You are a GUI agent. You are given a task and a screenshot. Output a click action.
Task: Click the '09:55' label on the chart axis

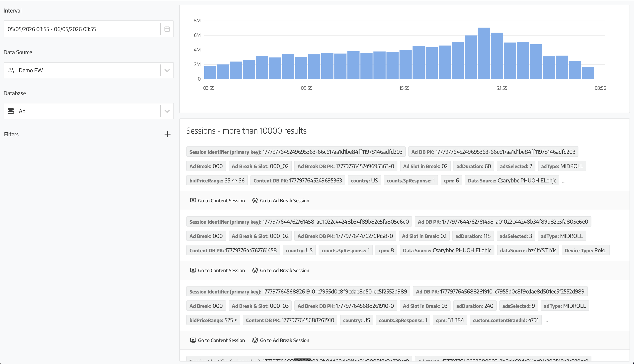[x=306, y=88]
